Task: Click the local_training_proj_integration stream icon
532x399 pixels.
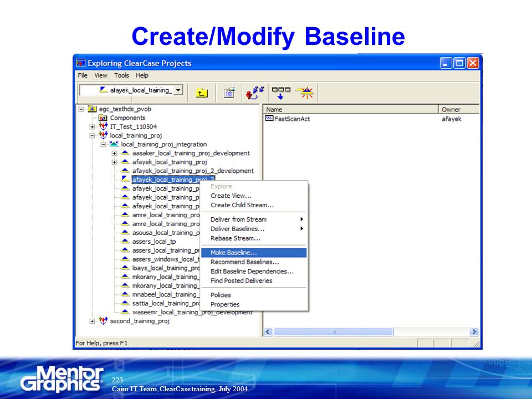Action: pos(114,144)
